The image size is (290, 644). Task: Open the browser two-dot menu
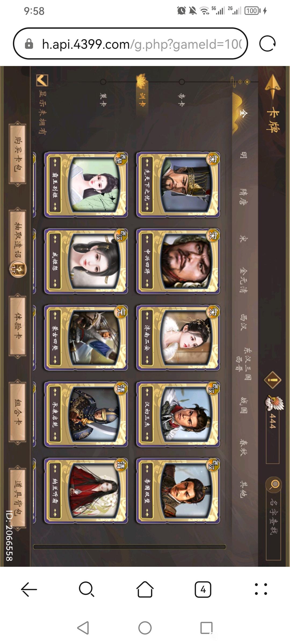point(261,589)
